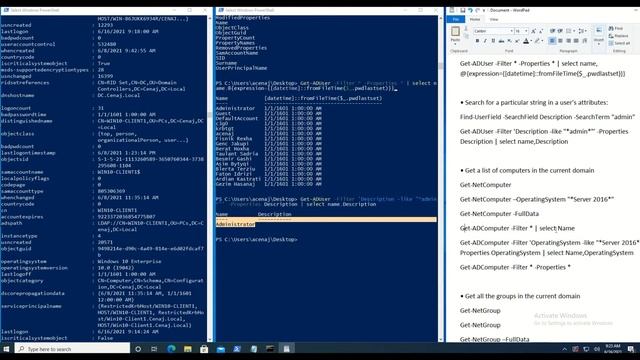Open the font size dropdown

point(526,31)
